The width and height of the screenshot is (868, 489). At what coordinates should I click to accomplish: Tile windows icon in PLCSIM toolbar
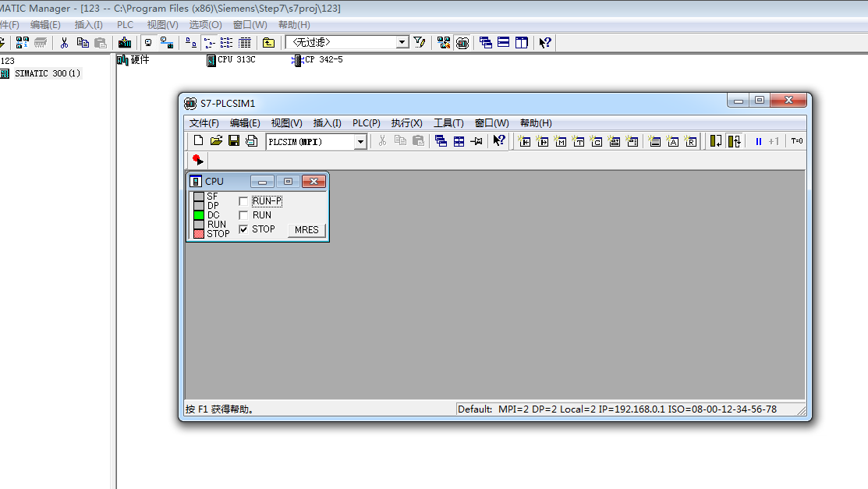[x=459, y=141]
